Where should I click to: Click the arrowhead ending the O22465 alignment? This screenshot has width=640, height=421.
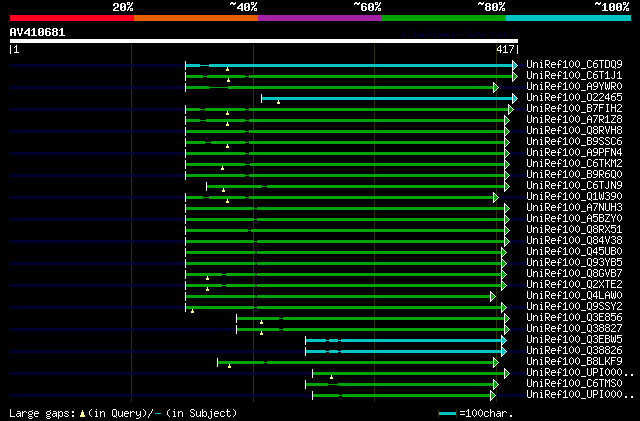pyautogui.click(x=515, y=98)
